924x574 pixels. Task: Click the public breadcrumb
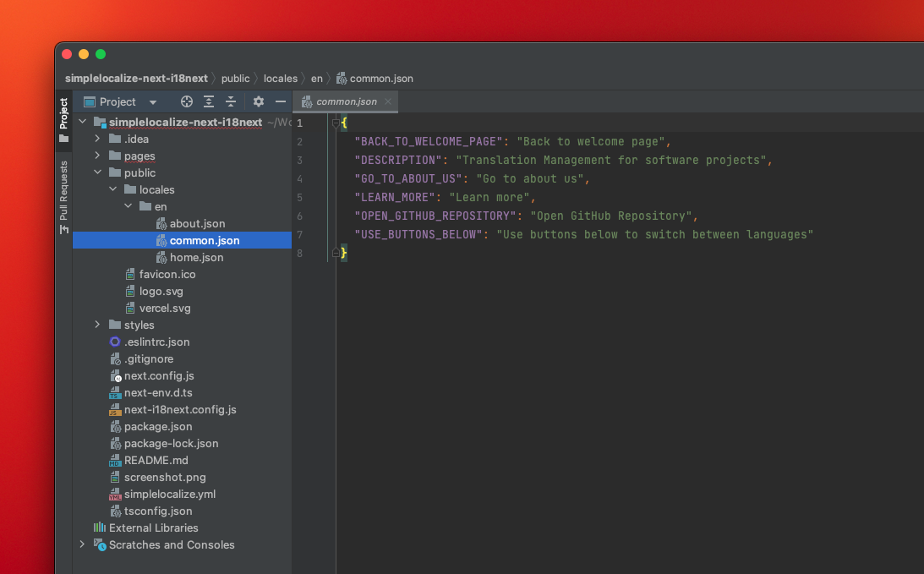(236, 79)
